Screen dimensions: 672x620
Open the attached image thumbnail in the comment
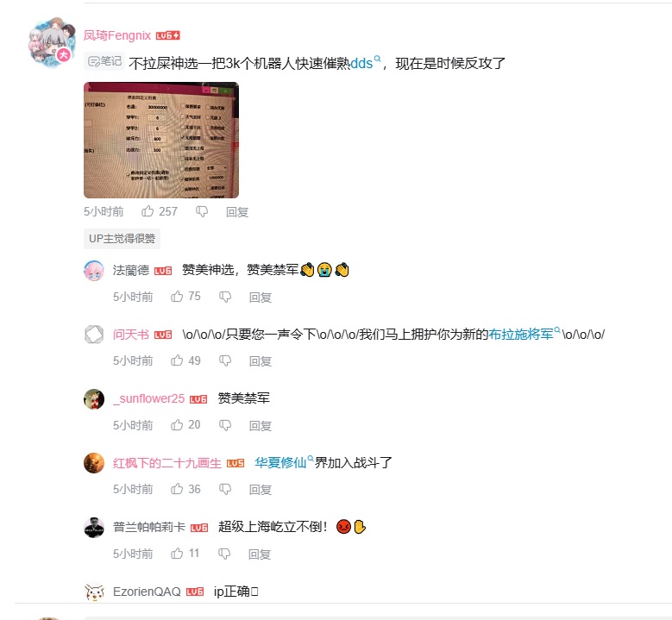161,140
